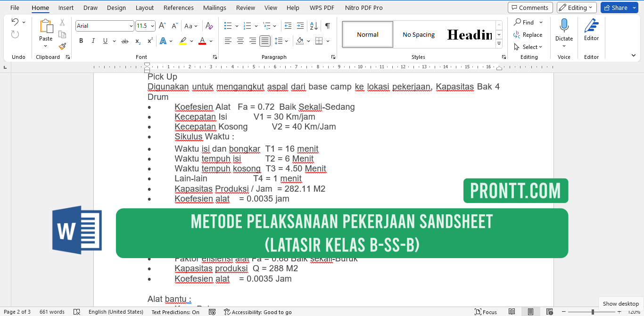The width and height of the screenshot is (644, 316).
Task: Open the Editor pane
Action: tap(591, 30)
